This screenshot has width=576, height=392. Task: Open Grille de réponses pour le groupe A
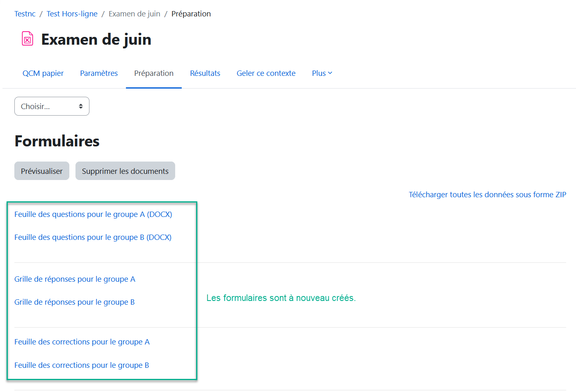[x=75, y=279]
